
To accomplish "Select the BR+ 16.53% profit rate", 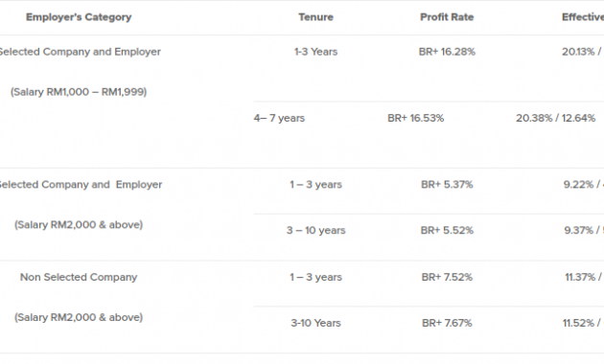I will point(416,118).
